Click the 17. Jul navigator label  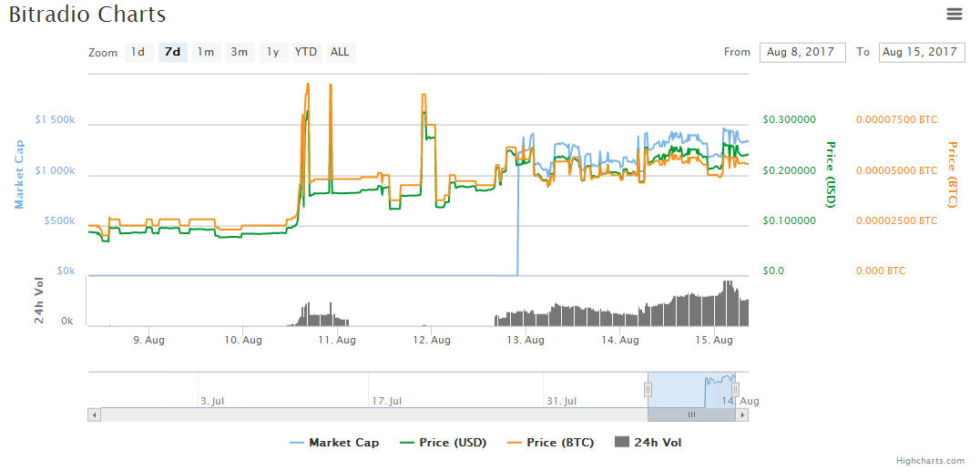point(386,401)
